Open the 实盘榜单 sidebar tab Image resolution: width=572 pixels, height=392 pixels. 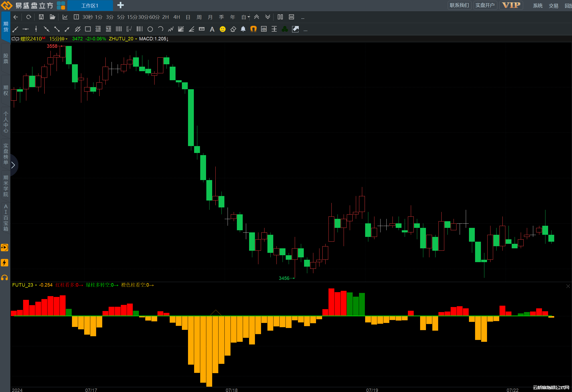6,154
